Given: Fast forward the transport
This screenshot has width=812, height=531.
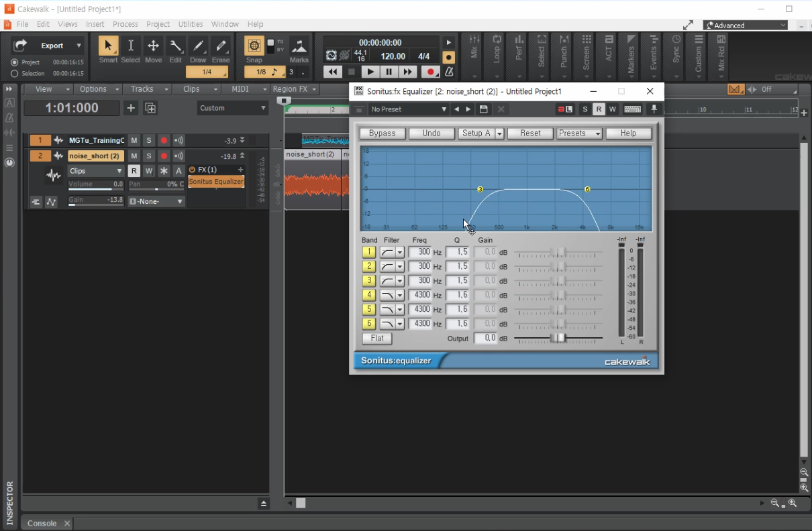Looking at the screenshot, I should tap(407, 72).
